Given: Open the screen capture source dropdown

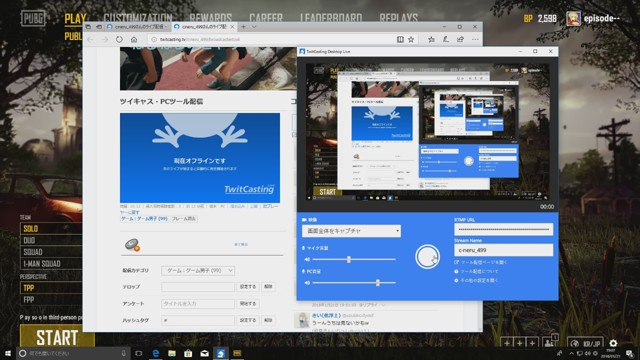Looking at the screenshot, I should click(351, 231).
